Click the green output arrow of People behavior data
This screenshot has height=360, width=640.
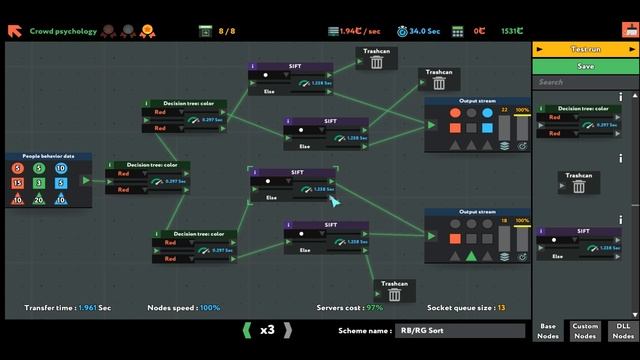(86, 180)
